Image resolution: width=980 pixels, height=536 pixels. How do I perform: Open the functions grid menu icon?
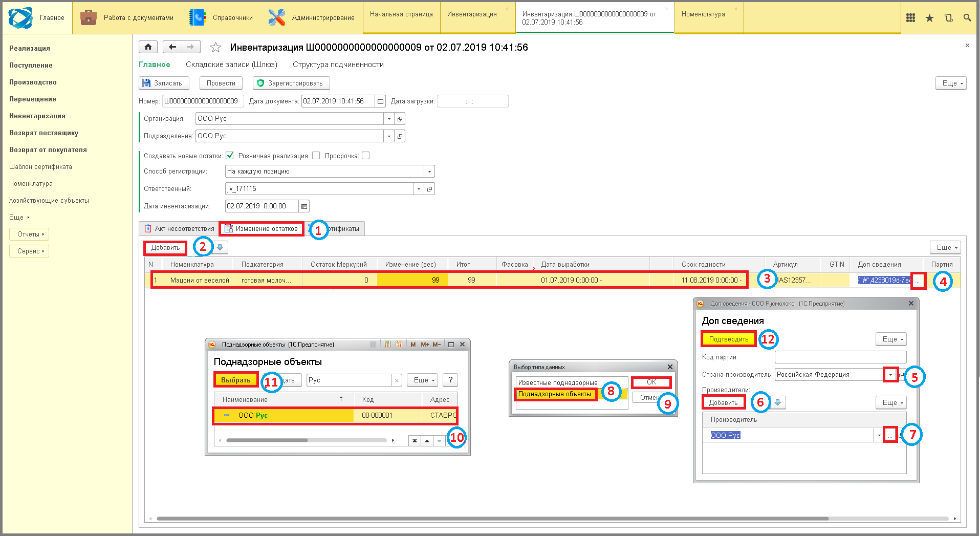[910, 18]
